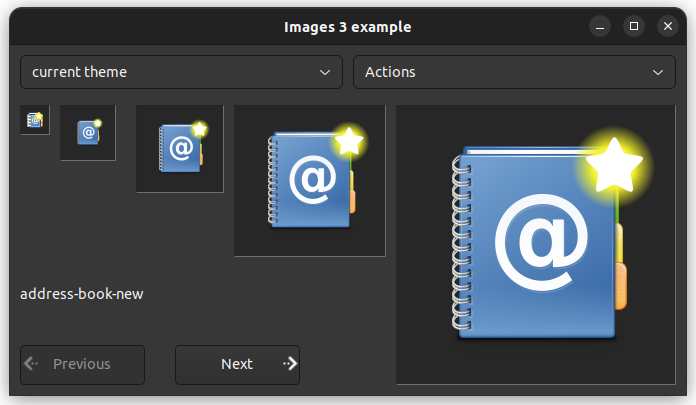Click the address-book-new icon name label
Screen dimensions: 696x405
click(x=82, y=294)
